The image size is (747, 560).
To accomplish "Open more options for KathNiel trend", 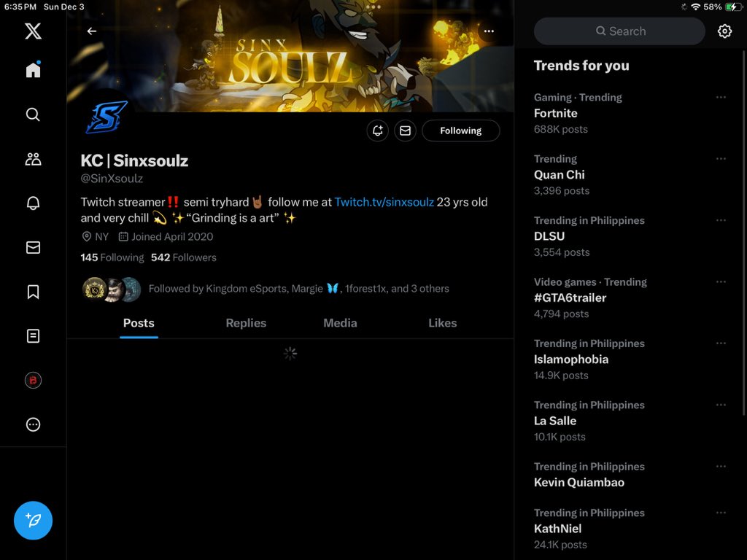I will pos(721,513).
